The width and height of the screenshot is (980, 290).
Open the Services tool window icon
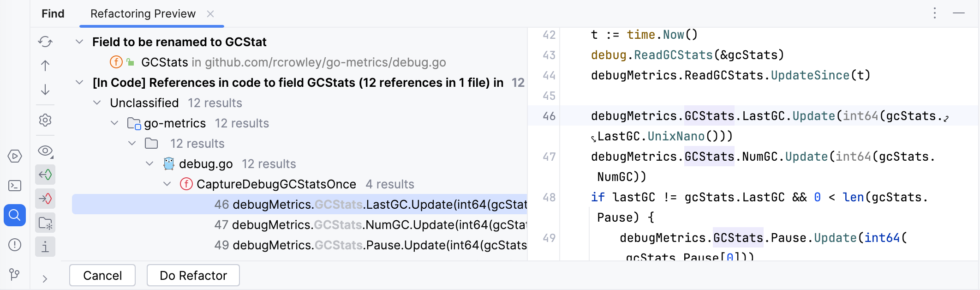(15, 156)
